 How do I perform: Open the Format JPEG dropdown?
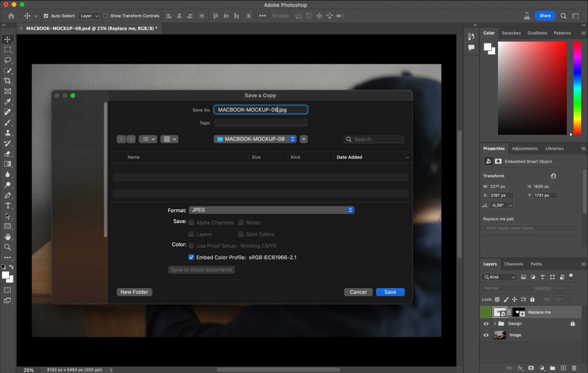(271, 210)
